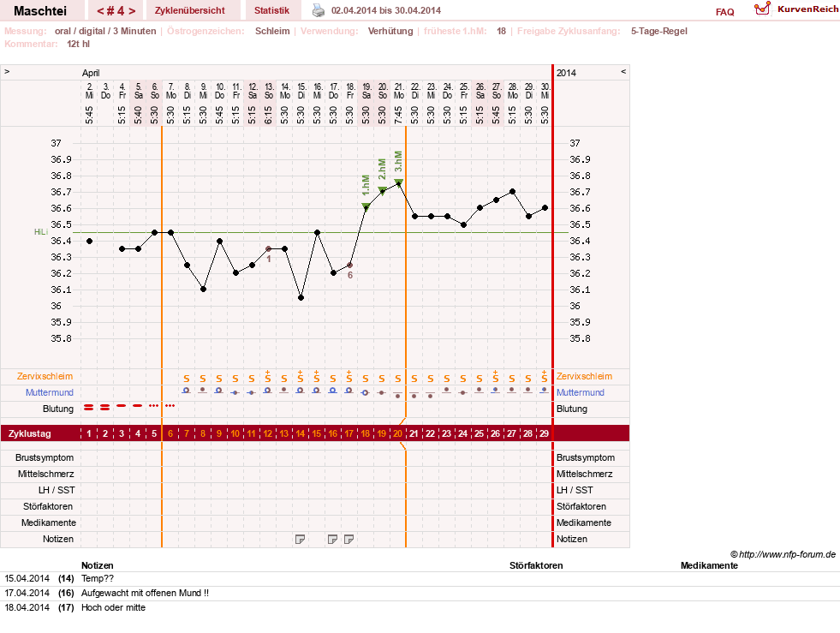The width and height of the screenshot is (840, 633).
Task: Click the 3.hM green triangle marker
Action: click(398, 182)
